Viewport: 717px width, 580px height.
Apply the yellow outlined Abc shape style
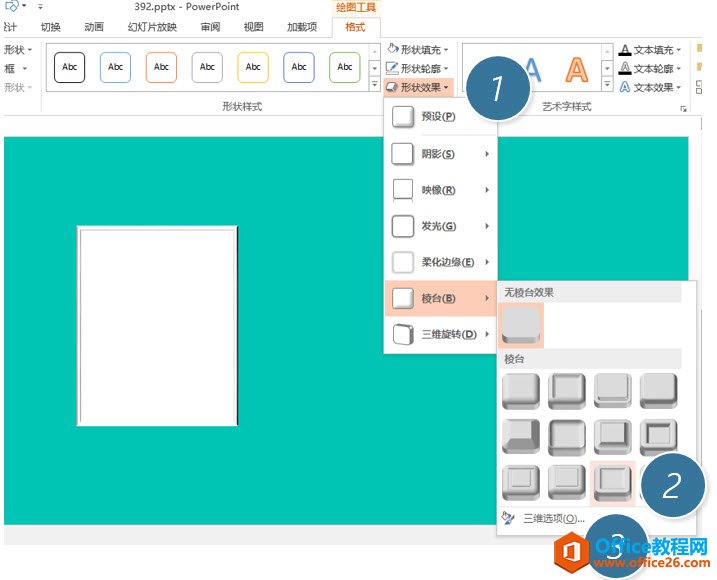[x=253, y=67]
